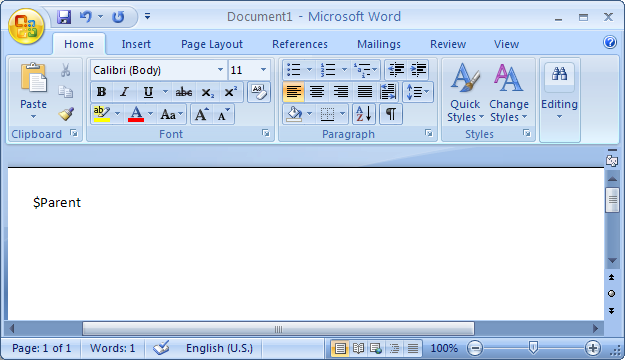This screenshot has width=625, height=360.
Task: Click Page: 1 of 1 indicator
Action: [x=41, y=348]
